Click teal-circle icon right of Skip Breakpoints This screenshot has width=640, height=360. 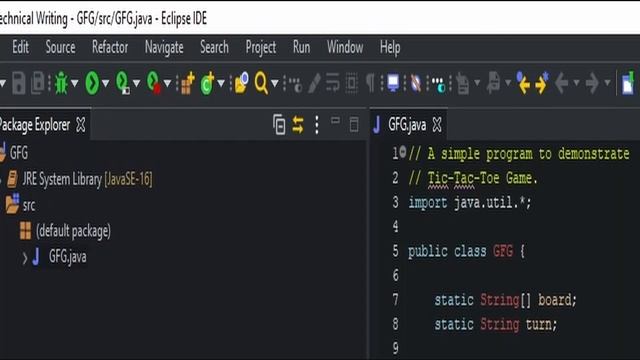439,84
